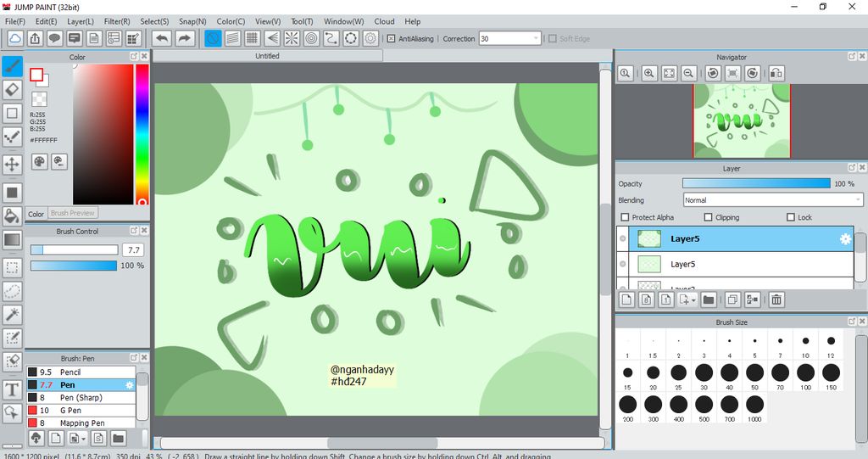Viewport: 868px width, 459px height.
Task: Click the cloud icon in toolbar
Action: (x=15, y=38)
